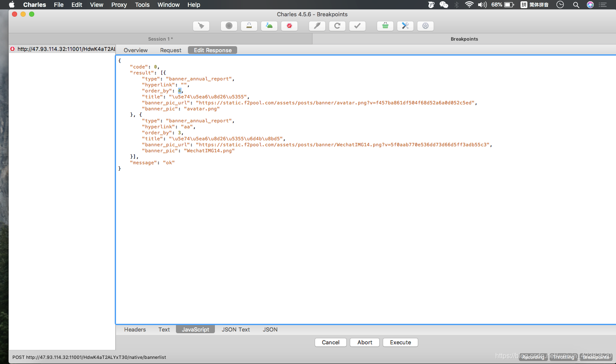Click the "code": 0 line in editor
This screenshot has height=364, width=616.
145,67
